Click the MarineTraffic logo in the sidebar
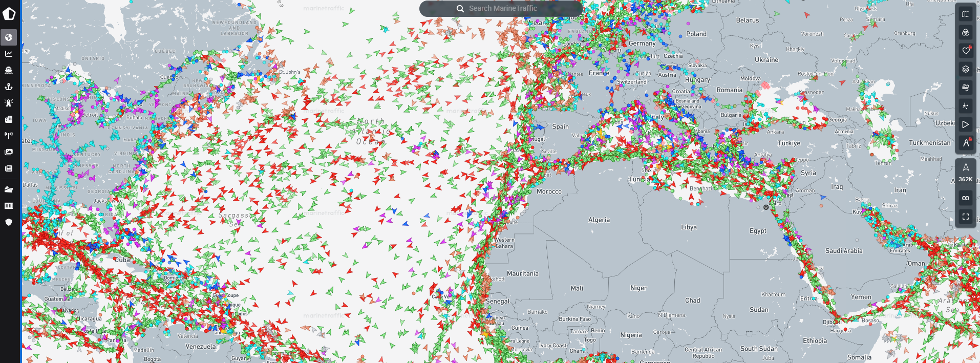980x363 pixels. (9, 13)
